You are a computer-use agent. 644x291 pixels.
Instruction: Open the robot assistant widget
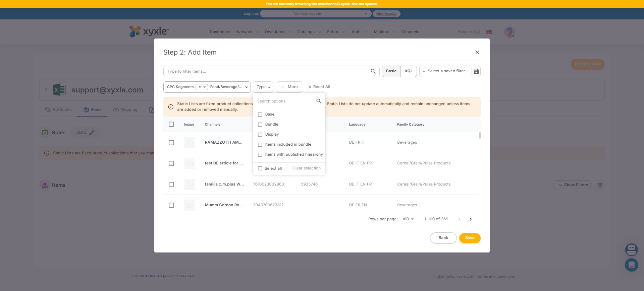coord(631,249)
